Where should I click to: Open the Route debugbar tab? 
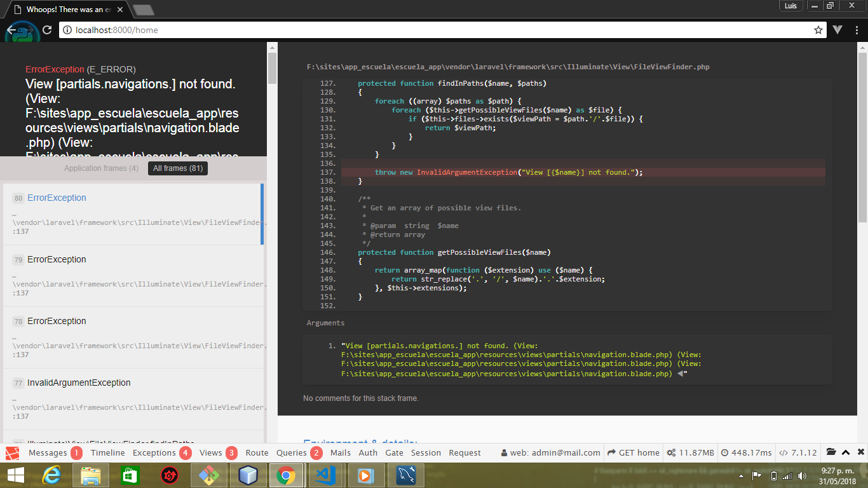pos(257,453)
